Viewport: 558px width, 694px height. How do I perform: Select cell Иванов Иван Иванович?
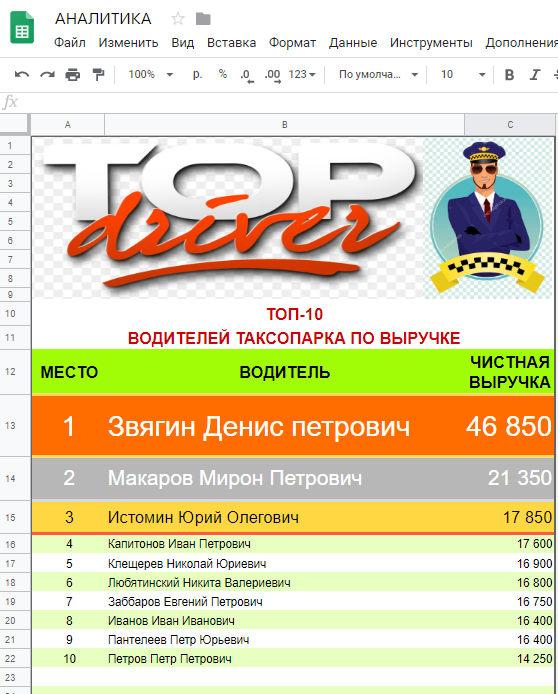(285, 621)
